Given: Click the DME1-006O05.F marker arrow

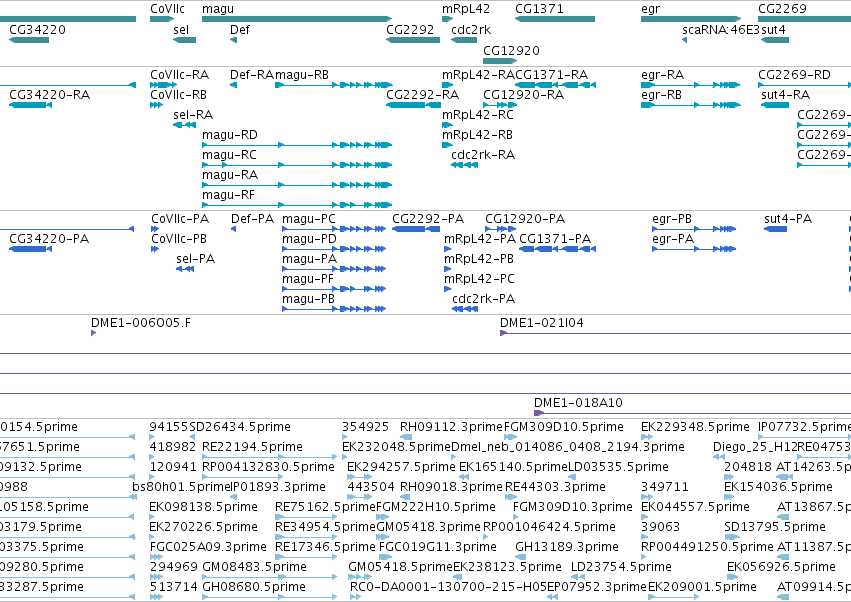Looking at the screenshot, I should click(93, 333).
